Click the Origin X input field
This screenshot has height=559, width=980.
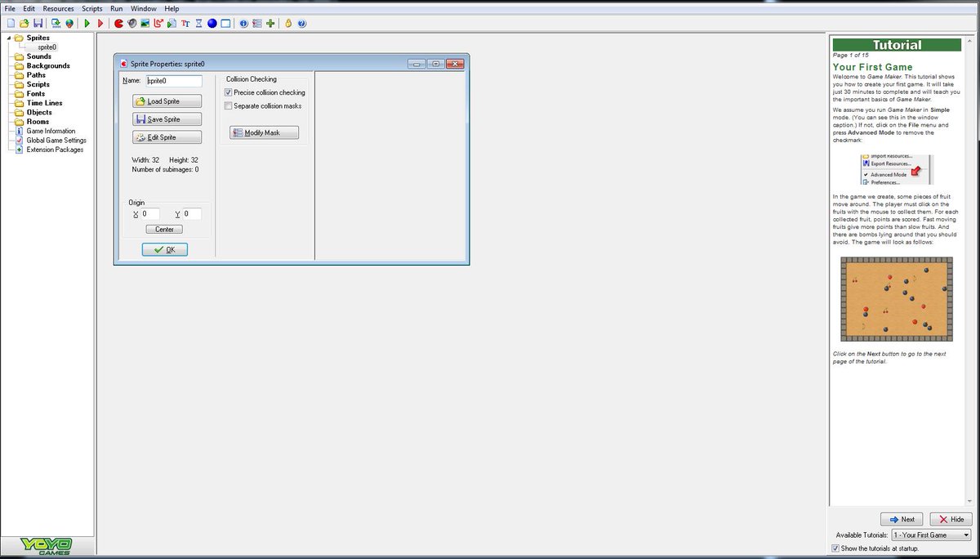150,214
